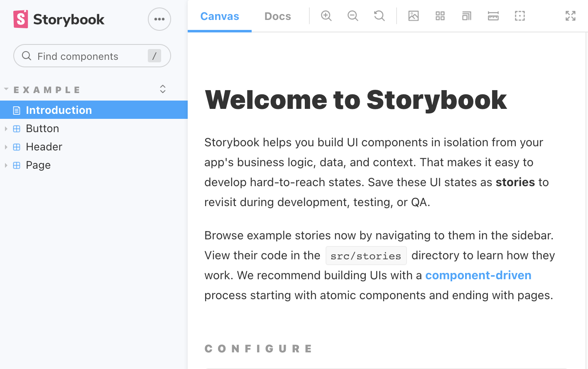Click the Storybook logo

pos(59,19)
